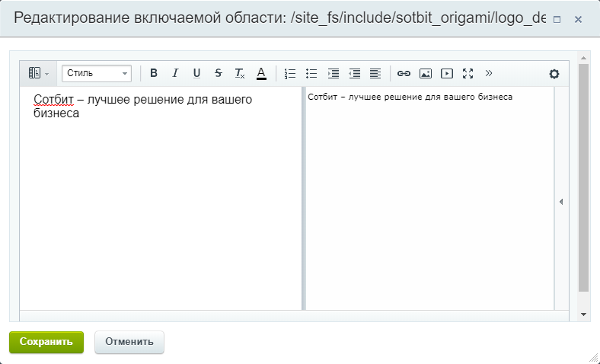Open text alignment options
This screenshot has height=364, width=600.
[375, 73]
